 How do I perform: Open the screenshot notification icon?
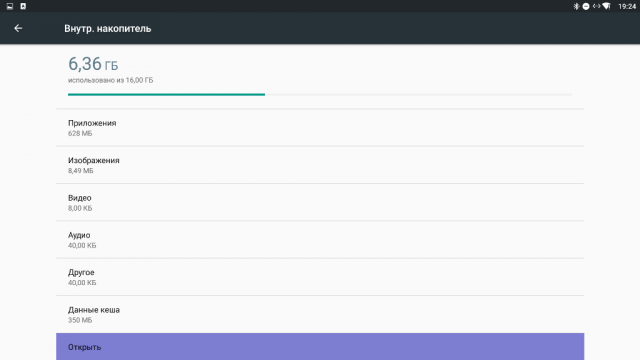[x=10, y=6]
